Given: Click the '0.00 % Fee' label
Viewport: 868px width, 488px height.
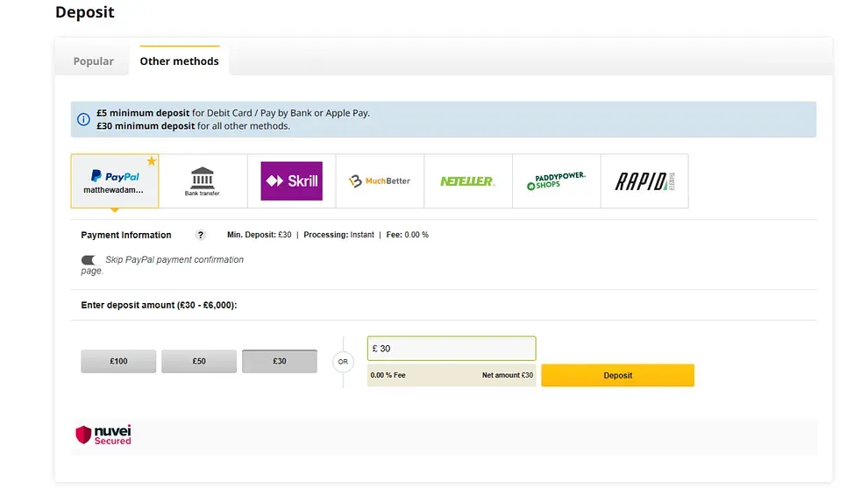Looking at the screenshot, I should coord(388,375).
